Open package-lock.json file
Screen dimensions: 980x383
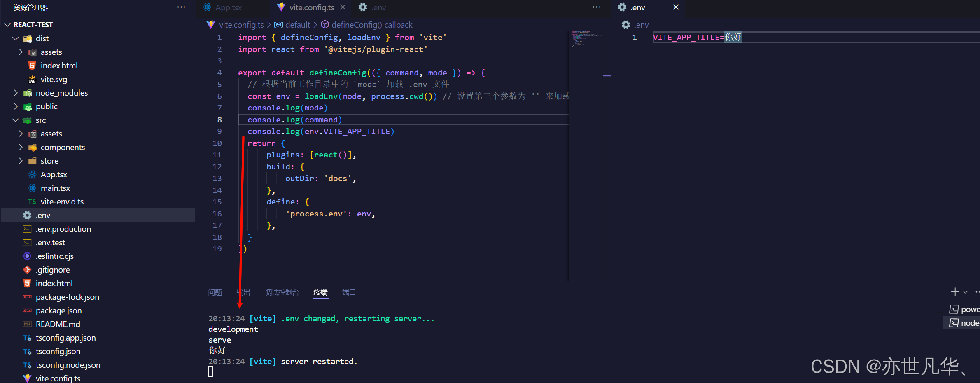(67, 297)
